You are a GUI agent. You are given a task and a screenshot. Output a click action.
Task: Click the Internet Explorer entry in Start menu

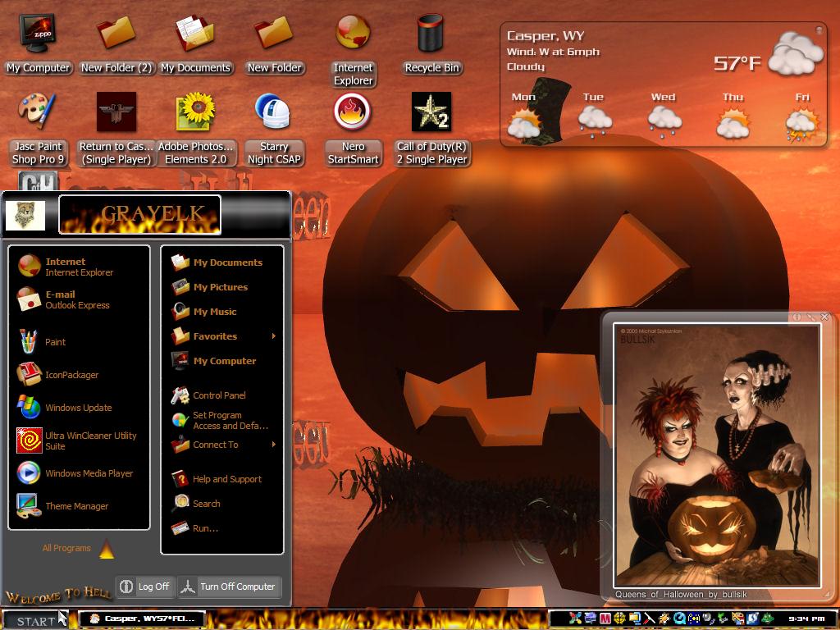pyautogui.click(x=78, y=267)
